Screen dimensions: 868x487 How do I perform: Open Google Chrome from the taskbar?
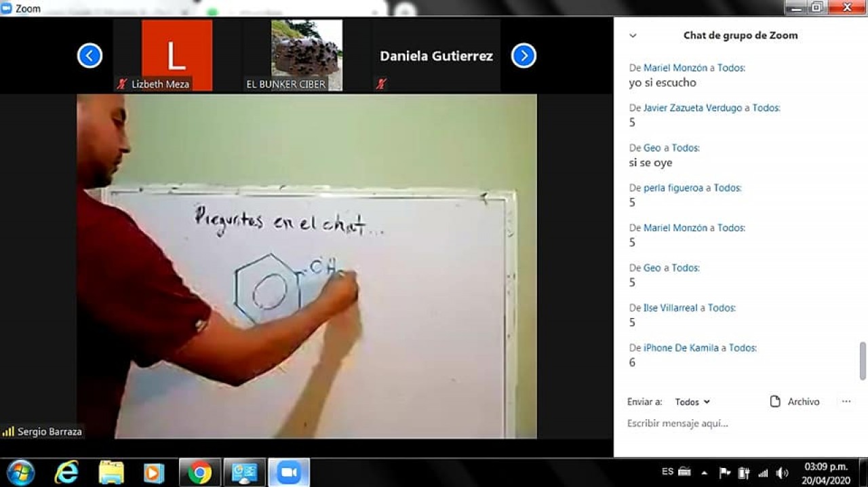tap(199, 472)
